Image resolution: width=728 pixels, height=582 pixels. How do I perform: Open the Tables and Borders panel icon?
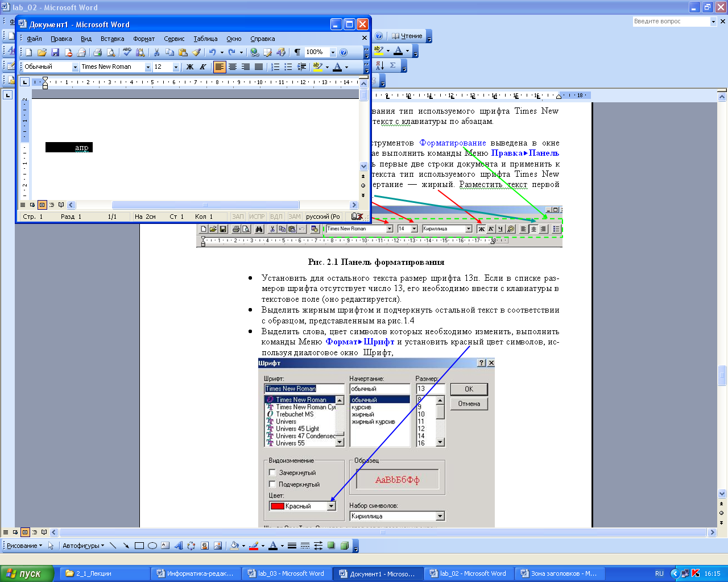click(267, 52)
